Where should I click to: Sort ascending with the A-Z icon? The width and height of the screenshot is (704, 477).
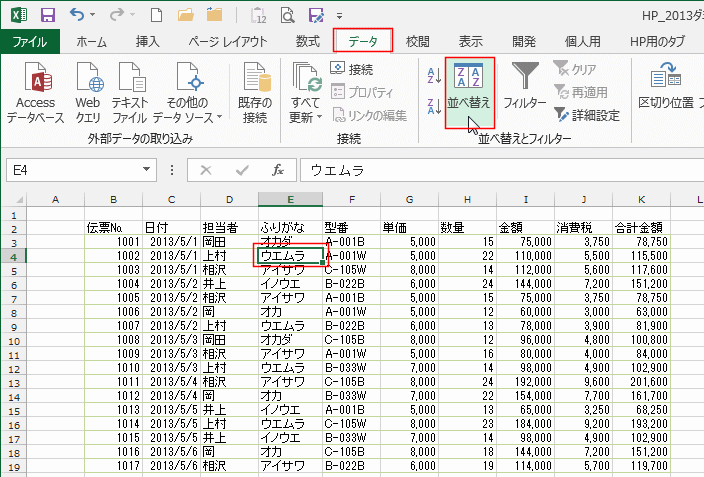click(x=433, y=74)
